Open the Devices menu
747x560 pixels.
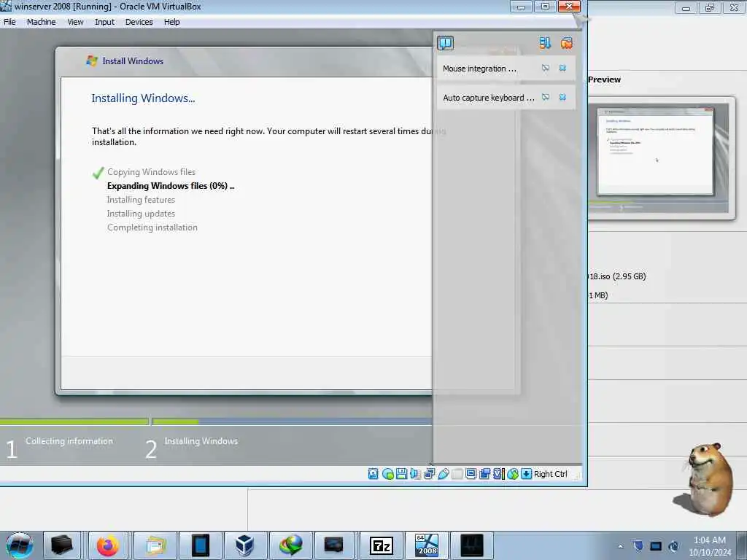(139, 22)
